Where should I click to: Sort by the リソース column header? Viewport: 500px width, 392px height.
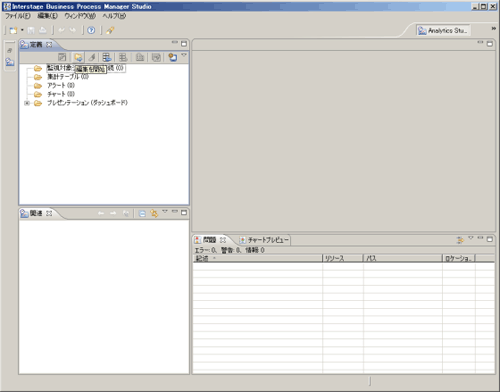pos(343,258)
